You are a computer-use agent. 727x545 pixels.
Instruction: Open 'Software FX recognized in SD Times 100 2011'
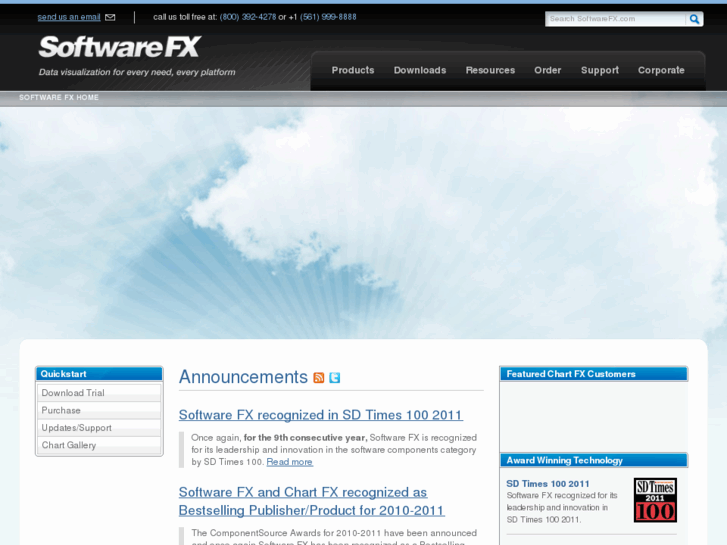(321, 415)
